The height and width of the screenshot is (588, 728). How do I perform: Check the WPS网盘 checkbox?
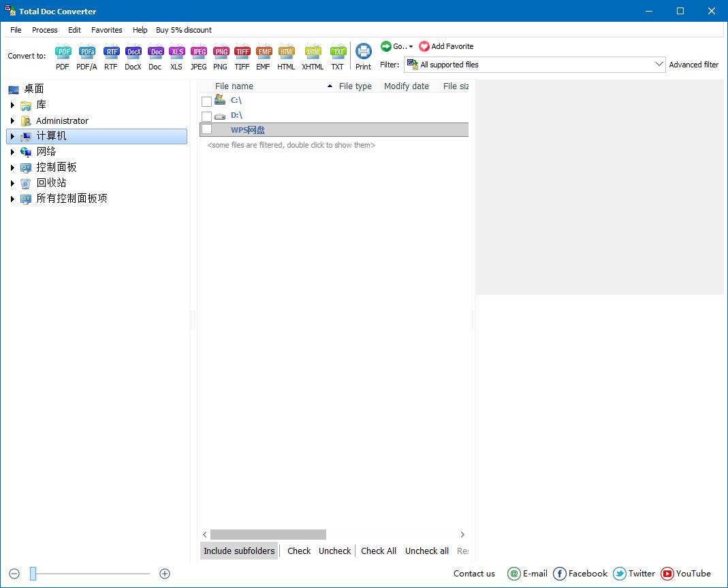point(206,129)
